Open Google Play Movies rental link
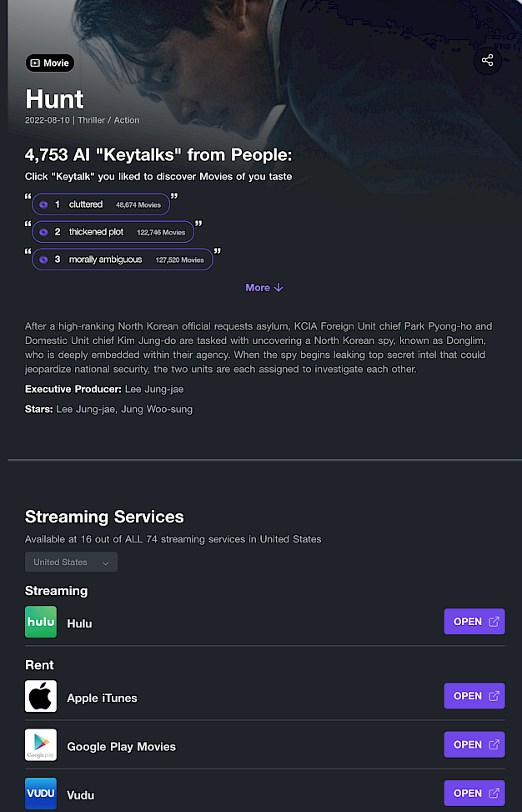This screenshot has width=522, height=812. click(474, 744)
